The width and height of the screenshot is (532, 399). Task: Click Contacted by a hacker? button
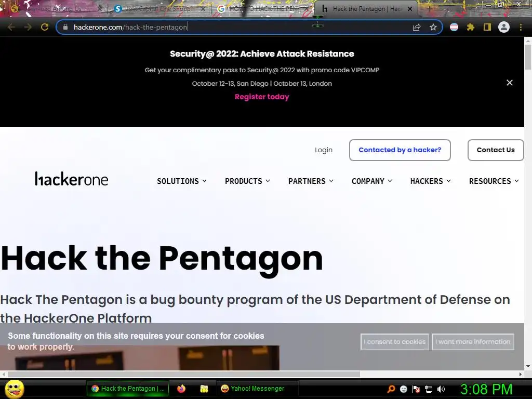click(400, 150)
